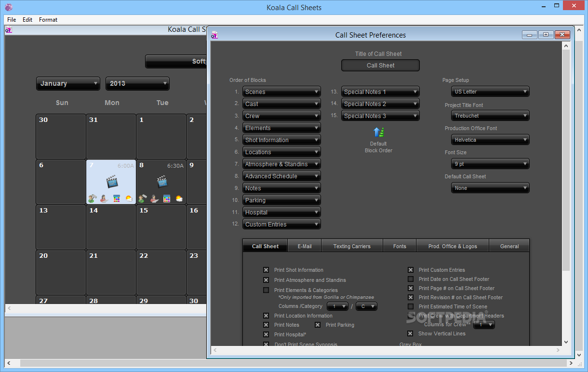Screen dimensions: 588x372
Task: Toggle Print Shot Information checkbox
Action: point(266,270)
